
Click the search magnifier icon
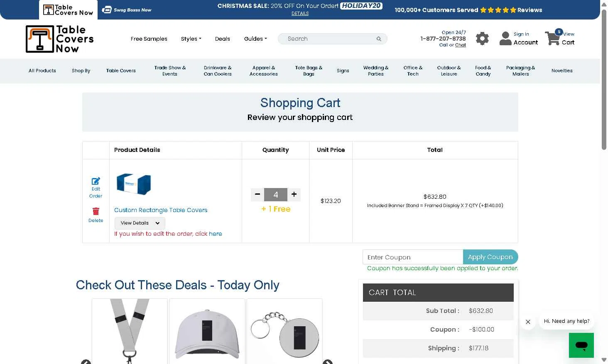pyautogui.click(x=379, y=39)
